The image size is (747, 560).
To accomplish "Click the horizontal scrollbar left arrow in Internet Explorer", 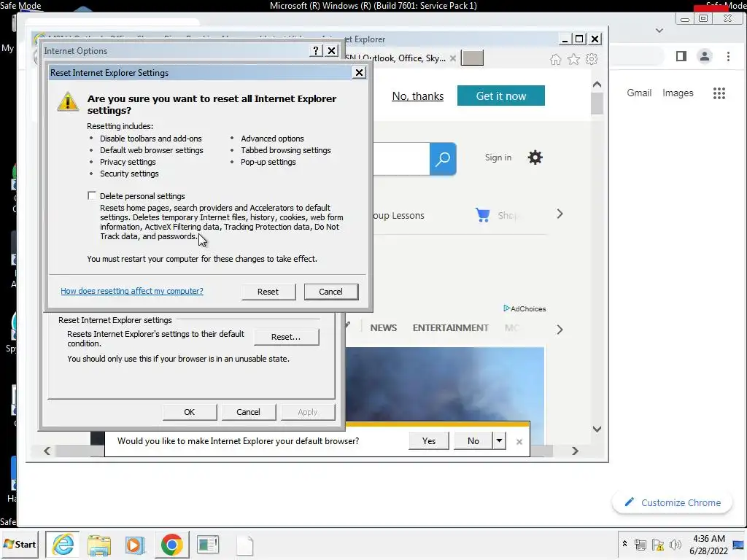I will [47, 451].
